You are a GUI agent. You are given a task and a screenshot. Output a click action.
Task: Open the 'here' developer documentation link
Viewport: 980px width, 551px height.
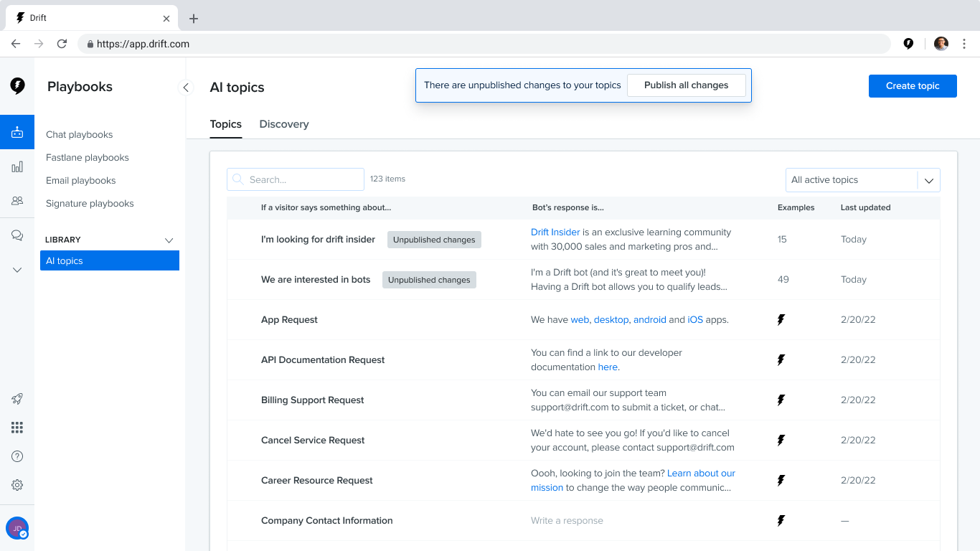click(x=608, y=367)
